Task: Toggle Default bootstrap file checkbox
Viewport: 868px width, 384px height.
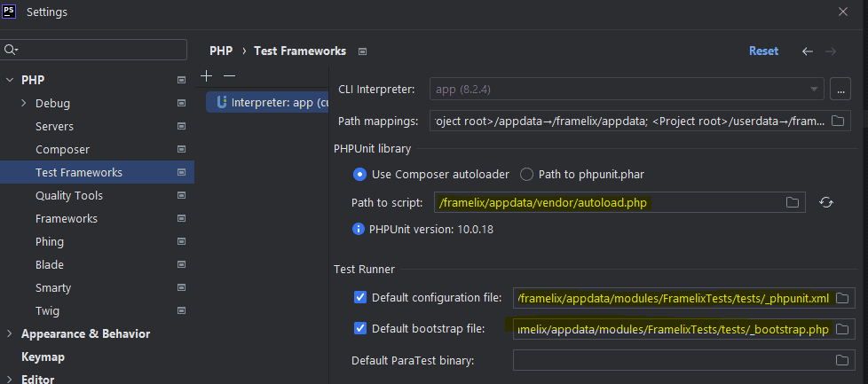Action: pos(360,329)
